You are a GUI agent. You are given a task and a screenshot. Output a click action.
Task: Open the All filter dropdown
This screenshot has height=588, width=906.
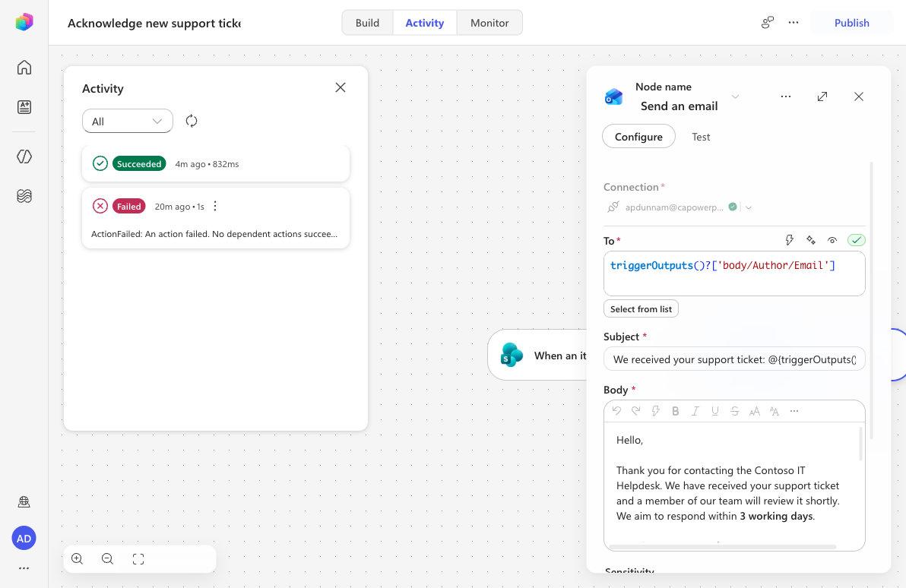point(127,121)
